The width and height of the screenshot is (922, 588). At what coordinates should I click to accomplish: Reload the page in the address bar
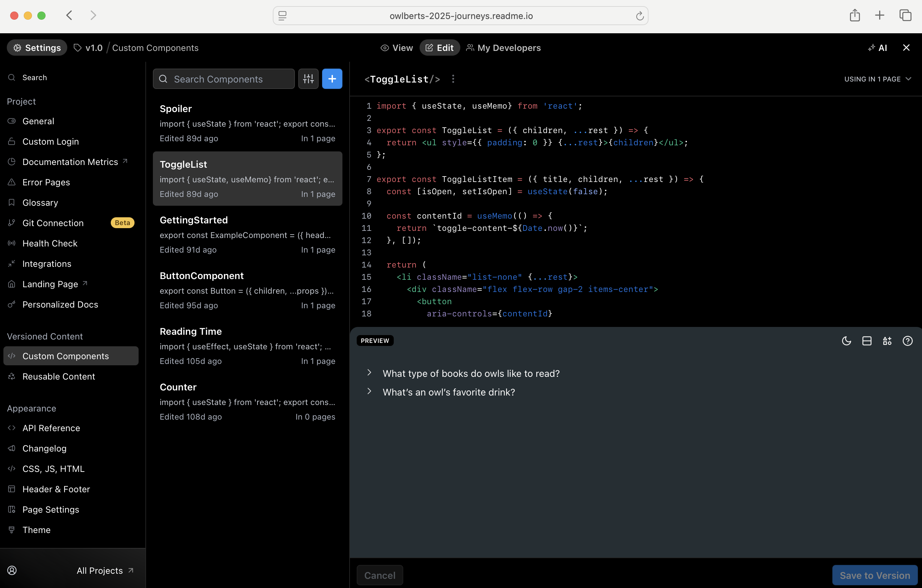point(639,16)
